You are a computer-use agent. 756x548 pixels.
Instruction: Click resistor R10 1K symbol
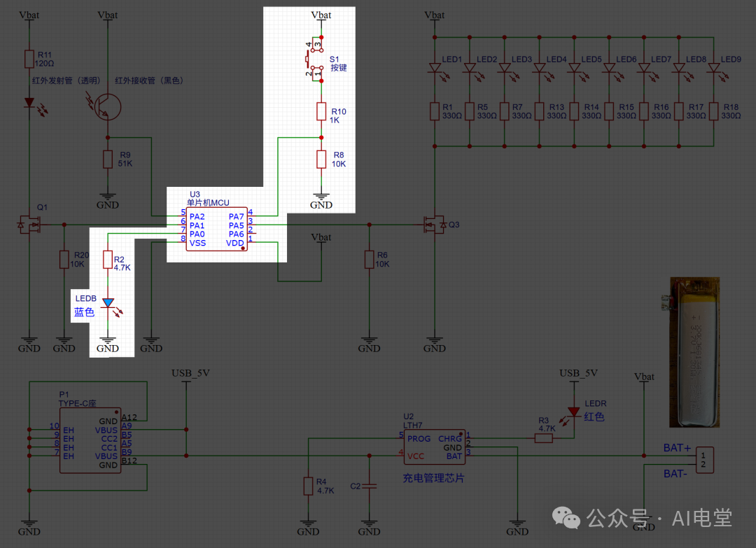tap(321, 111)
